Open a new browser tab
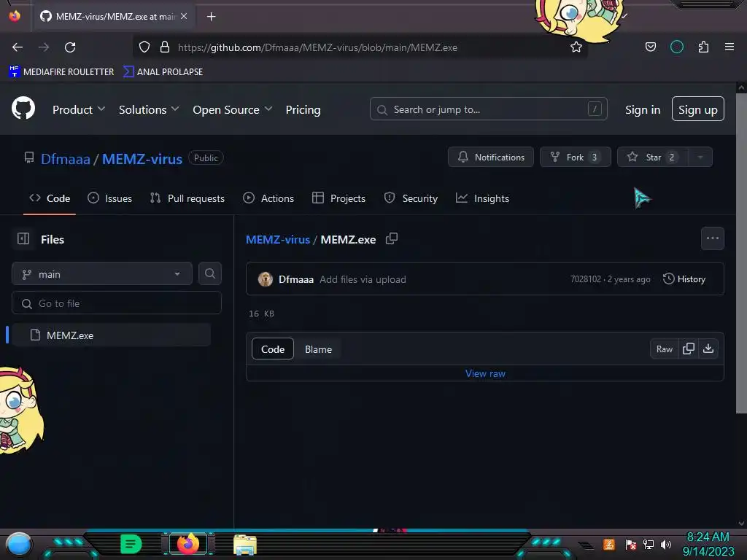This screenshot has width=747, height=560. [211, 17]
